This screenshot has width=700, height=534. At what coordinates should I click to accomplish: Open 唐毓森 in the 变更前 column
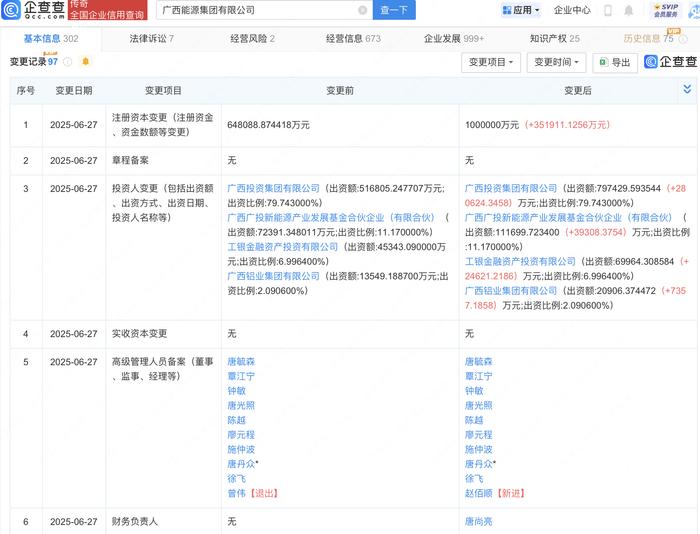(x=241, y=362)
